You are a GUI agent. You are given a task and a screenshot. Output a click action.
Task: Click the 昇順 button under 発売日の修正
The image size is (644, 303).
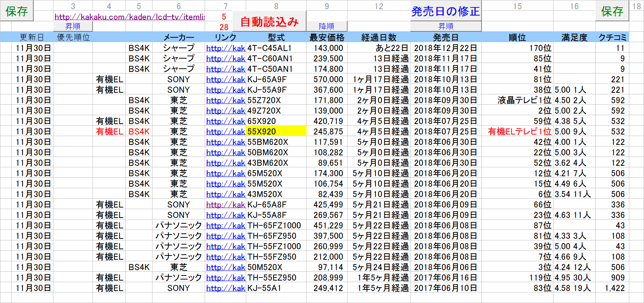[446, 26]
